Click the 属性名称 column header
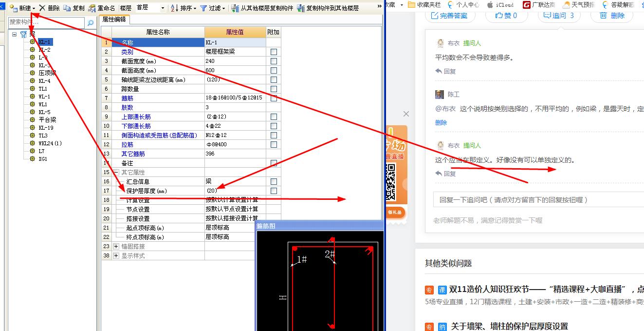Screen dimensions: 644x331 click(158, 32)
